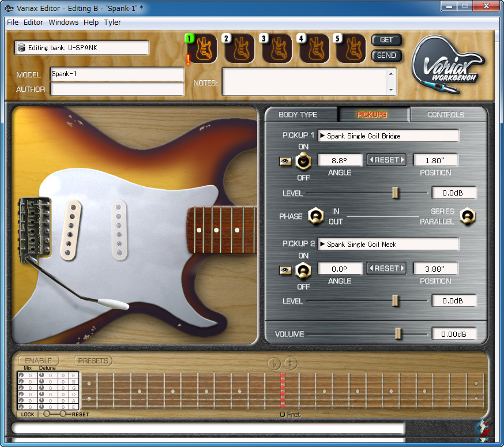Click the Pickup 2 POSITION value 3.88"
Image resolution: width=504 pixels, height=447 pixels.
435,269
